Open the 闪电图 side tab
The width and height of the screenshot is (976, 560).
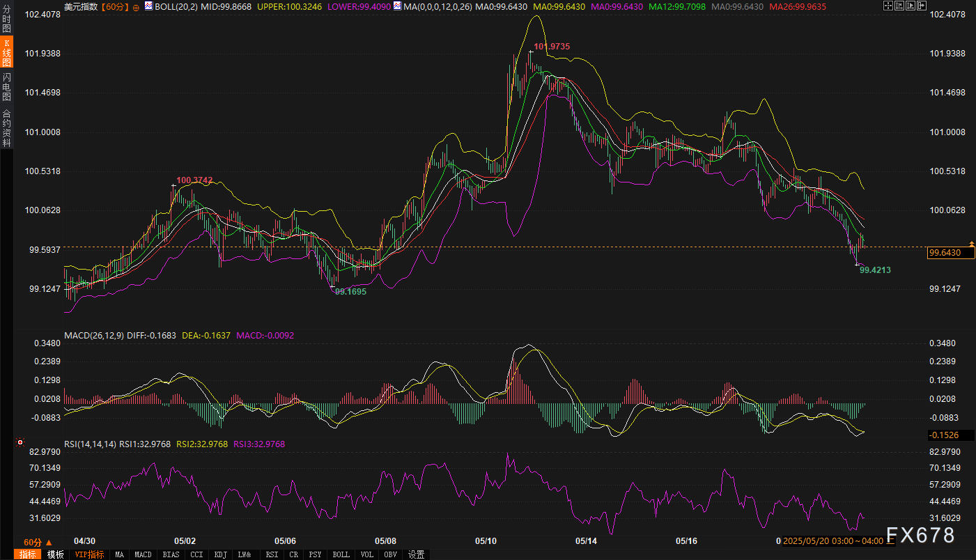point(7,86)
